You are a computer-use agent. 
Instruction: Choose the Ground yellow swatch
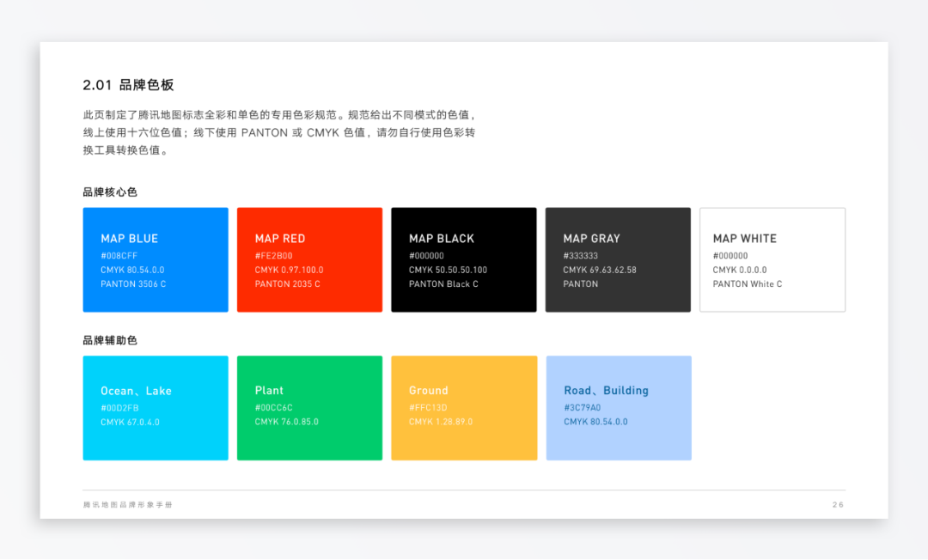[464, 408]
